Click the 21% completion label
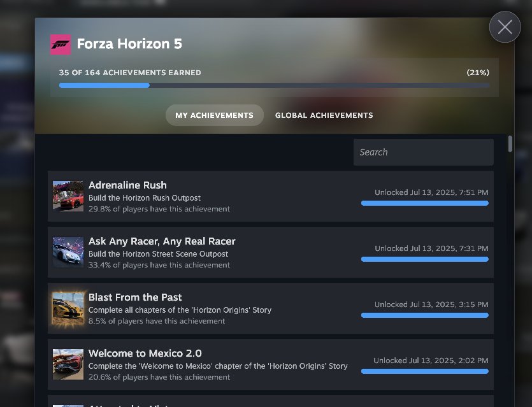 click(478, 73)
